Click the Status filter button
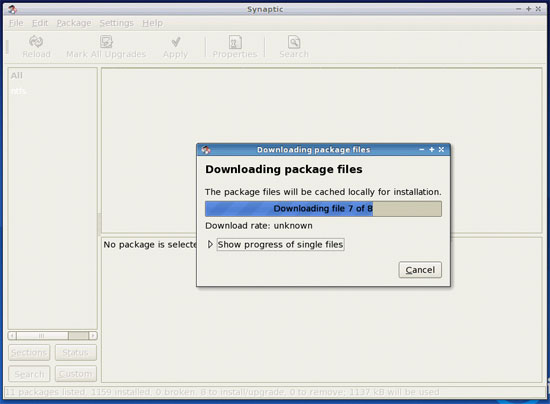Viewport: 550px width, 404px height. click(75, 352)
